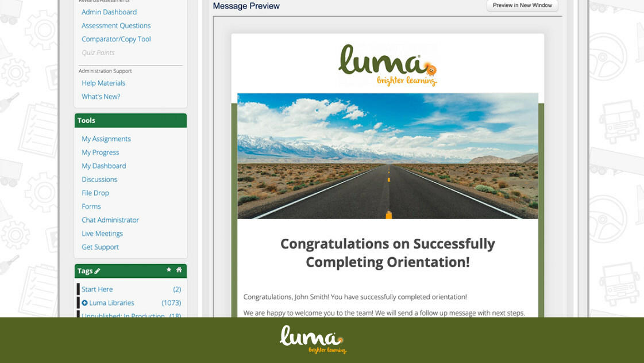The height and width of the screenshot is (363, 644).
Task: Click the home icon in the Tags panel
Action: tap(179, 270)
